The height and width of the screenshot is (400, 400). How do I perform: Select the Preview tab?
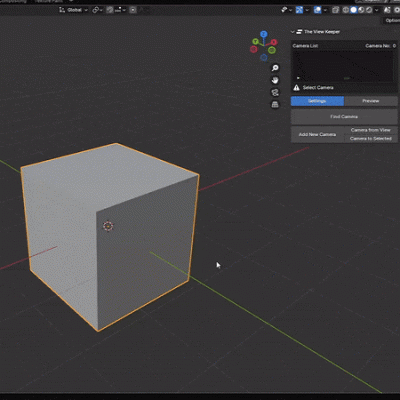371,101
